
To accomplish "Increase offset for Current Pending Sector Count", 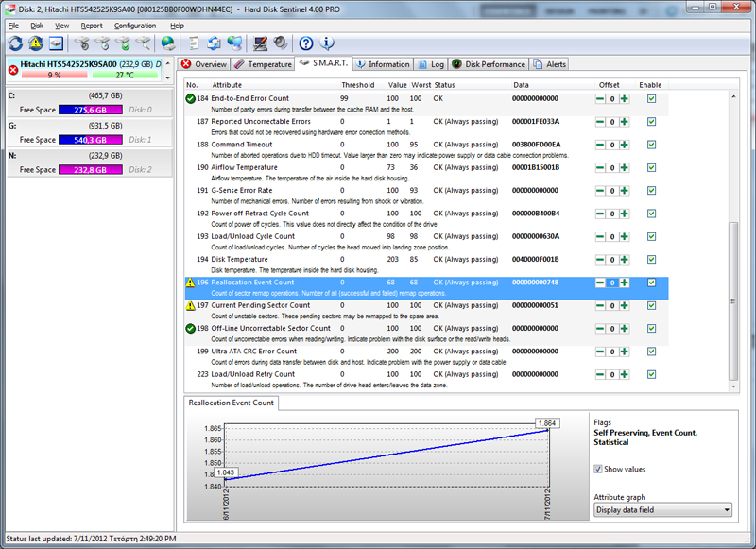I will 625,305.
